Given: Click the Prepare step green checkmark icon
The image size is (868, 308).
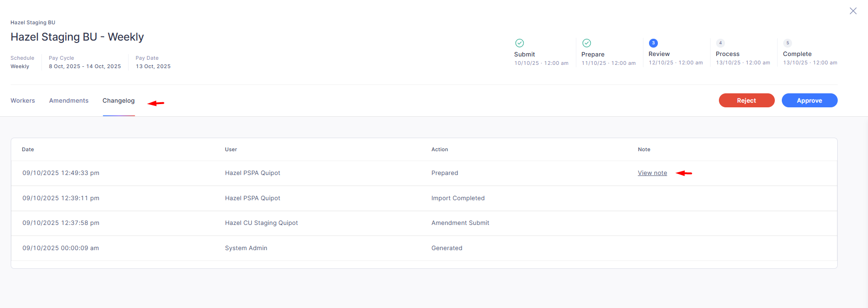Looking at the screenshot, I should tap(587, 43).
